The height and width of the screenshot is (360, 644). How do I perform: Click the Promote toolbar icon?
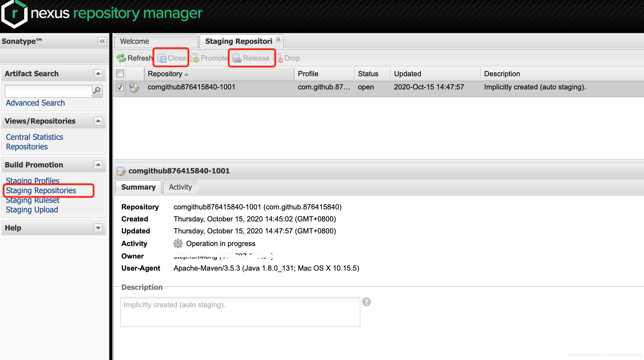coord(195,58)
